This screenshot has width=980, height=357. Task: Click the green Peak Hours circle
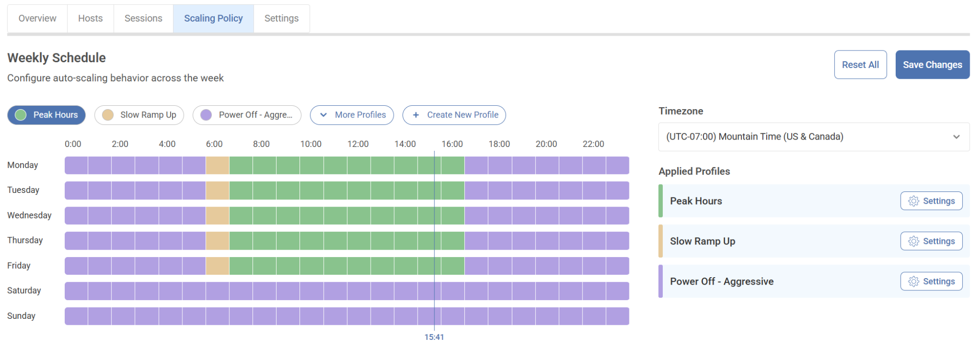(21, 115)
